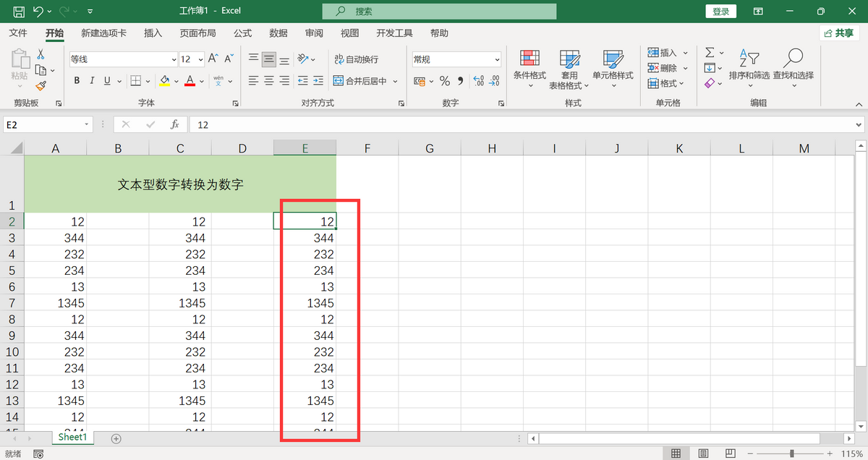Click the macro record status bar icon
The image size is (868, 460).
click(x=38, y=453)
